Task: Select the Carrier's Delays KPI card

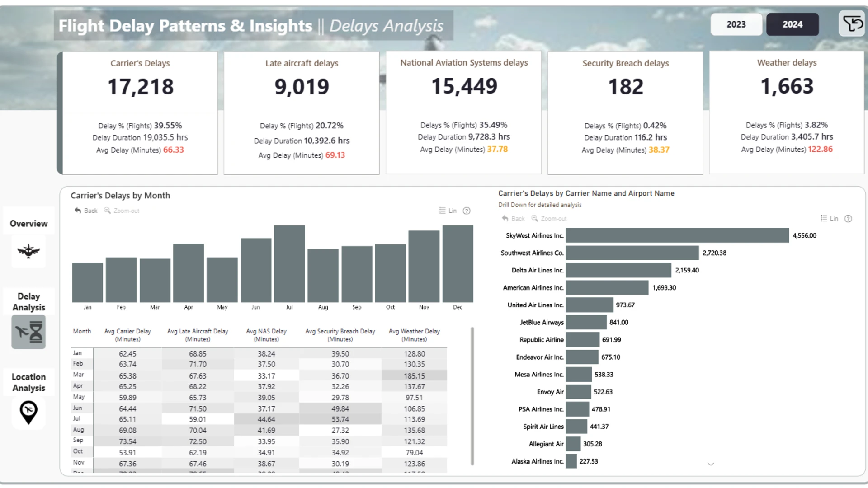Action: (140, 113)
